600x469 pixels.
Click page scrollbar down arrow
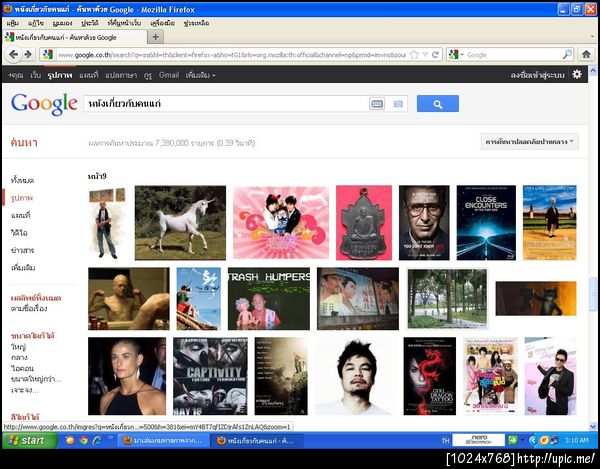593,426
